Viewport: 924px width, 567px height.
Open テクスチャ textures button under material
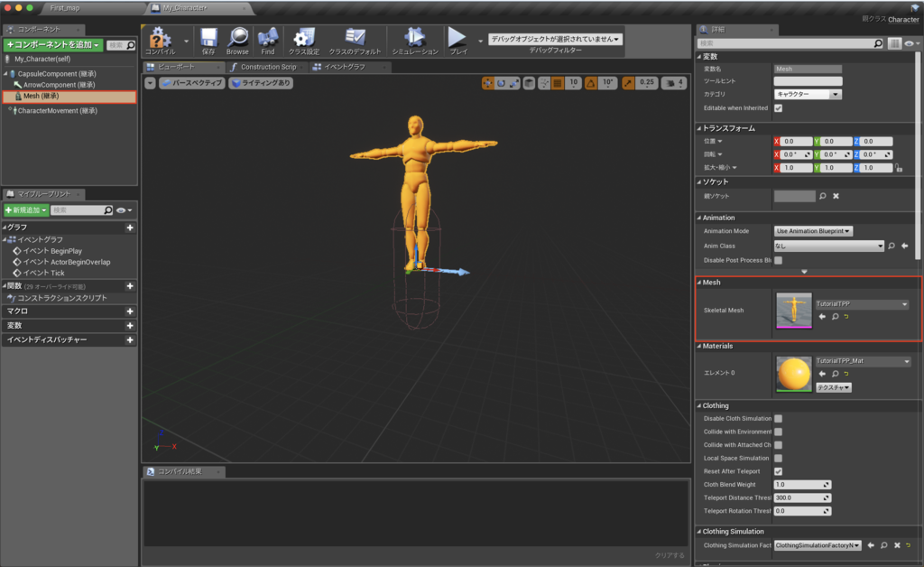[x=833, y=387]
